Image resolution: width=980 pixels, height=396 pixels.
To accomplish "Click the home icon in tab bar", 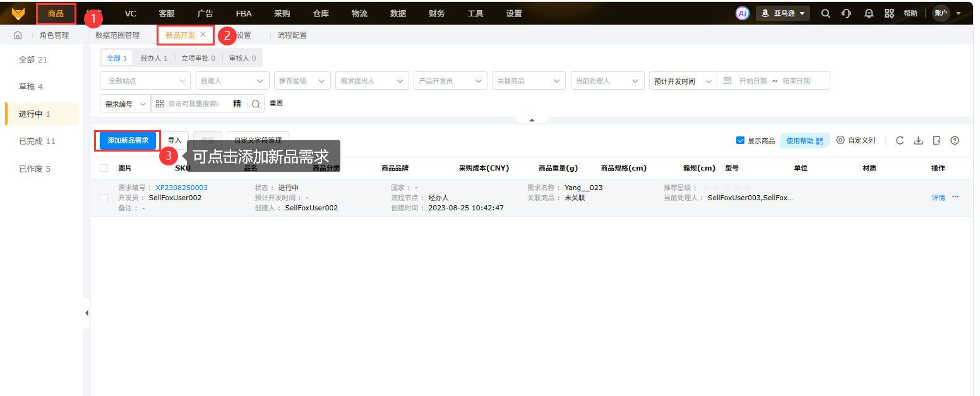I will point(18,35).
